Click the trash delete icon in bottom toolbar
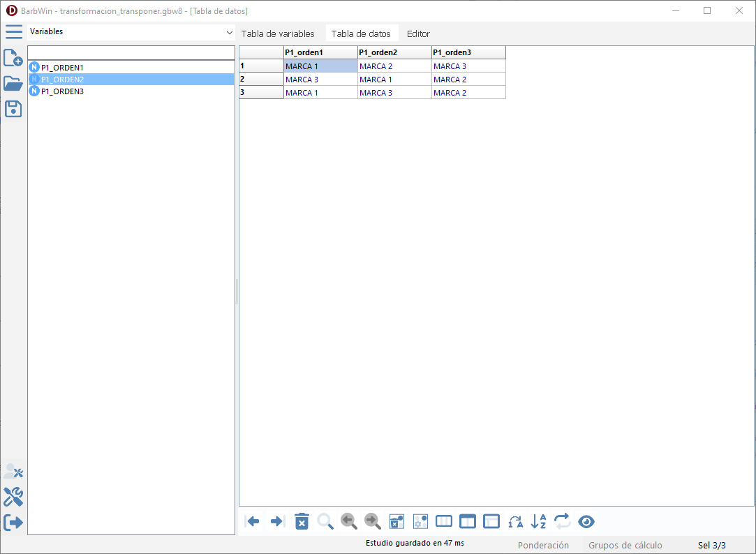 coord(302,521)
